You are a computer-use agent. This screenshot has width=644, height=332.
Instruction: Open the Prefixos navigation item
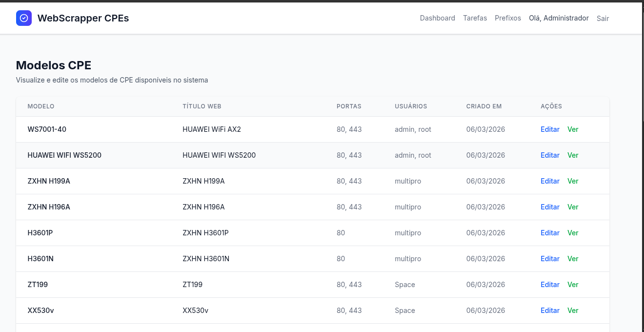(507, 18)
